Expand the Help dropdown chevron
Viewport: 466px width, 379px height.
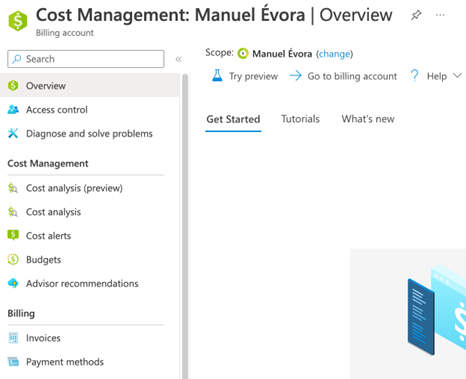(457, 76)
